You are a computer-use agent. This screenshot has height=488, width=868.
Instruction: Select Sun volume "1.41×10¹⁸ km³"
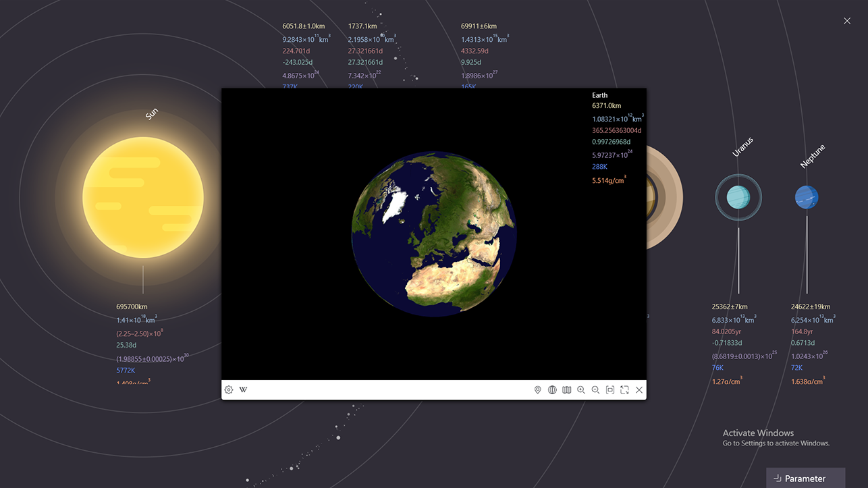click(136, 320)
